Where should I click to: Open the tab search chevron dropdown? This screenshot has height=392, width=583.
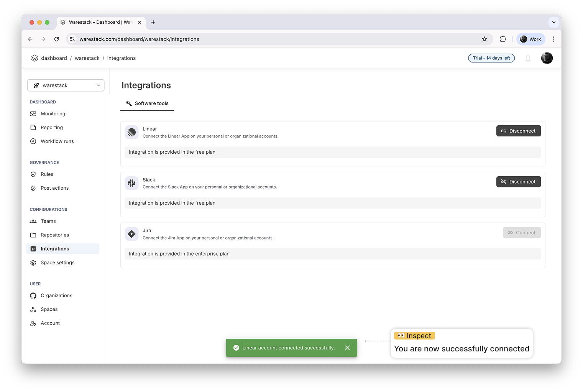click(553, 22)
